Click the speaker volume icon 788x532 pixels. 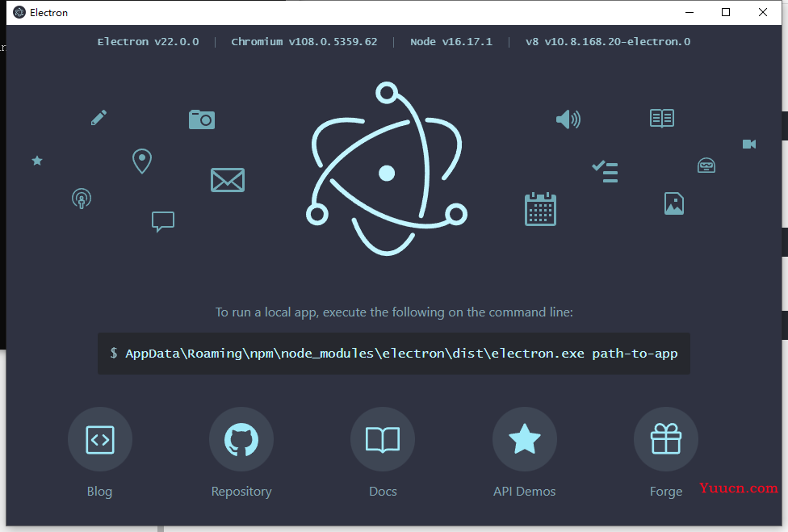click(568, 119)
